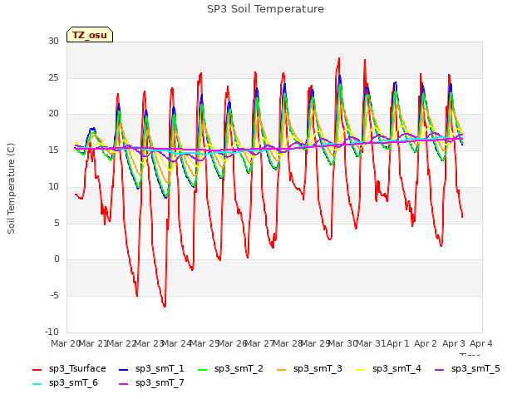Toggle sp3_smT_1 legend entry

[151, 369]
